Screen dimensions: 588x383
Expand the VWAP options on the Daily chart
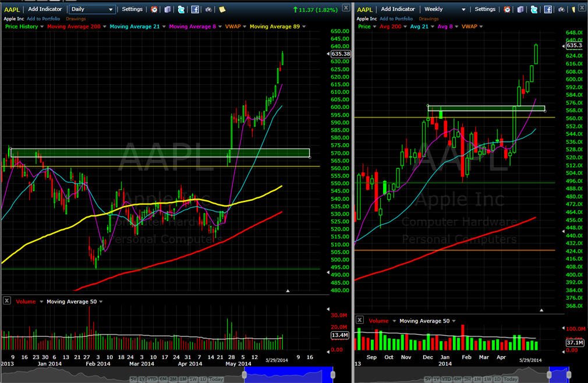245,27
